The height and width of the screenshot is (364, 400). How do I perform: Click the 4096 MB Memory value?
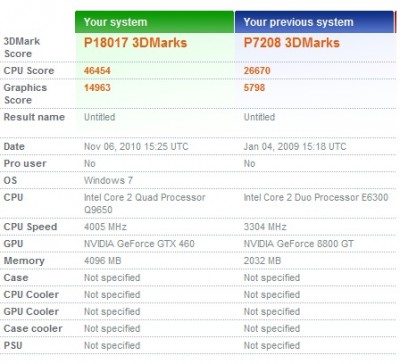coord(102,261)
